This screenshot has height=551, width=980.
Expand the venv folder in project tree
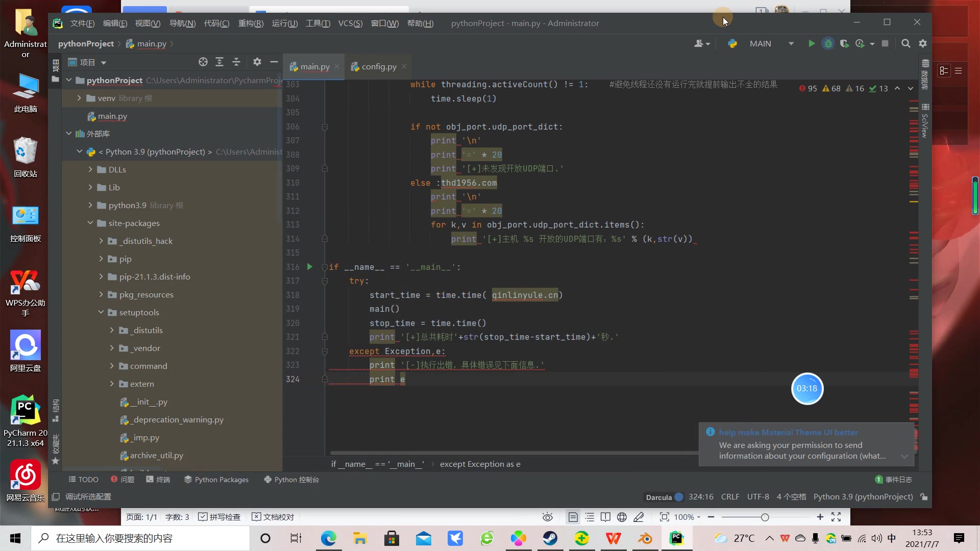pyautogui.click(x=79, y=98)
